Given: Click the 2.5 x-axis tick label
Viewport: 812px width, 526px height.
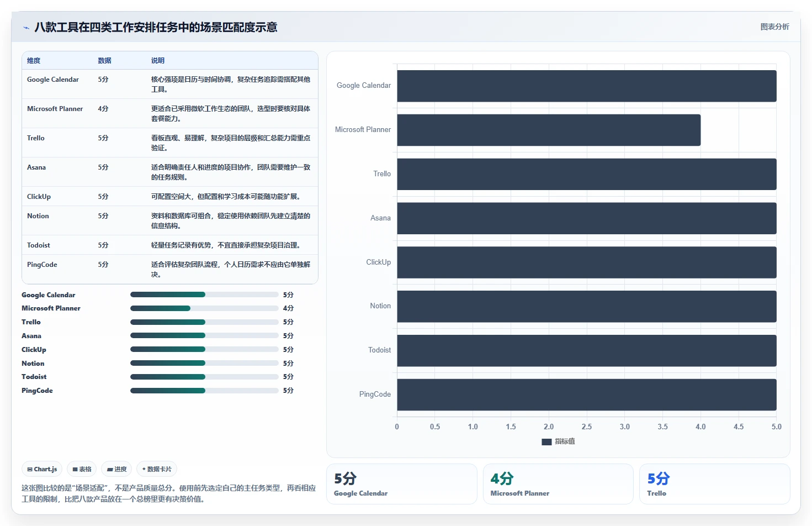Looking at the screenshot, I should pos(587,427).
